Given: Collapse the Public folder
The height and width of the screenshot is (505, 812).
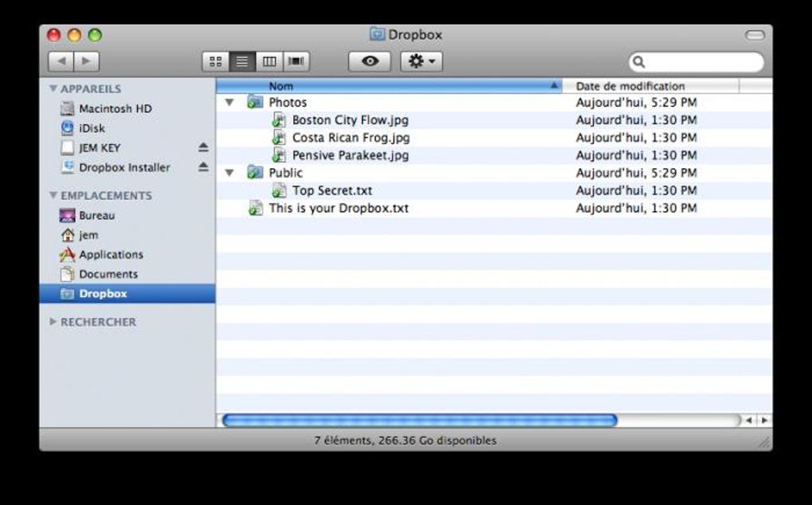Looking at the screenshot, I should point(229,173).
